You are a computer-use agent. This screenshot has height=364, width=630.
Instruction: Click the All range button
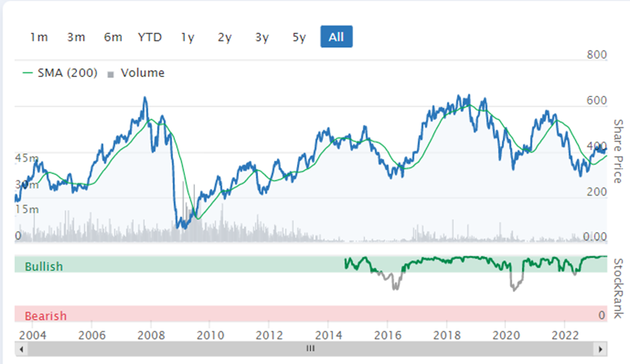[x=336, y=37]
